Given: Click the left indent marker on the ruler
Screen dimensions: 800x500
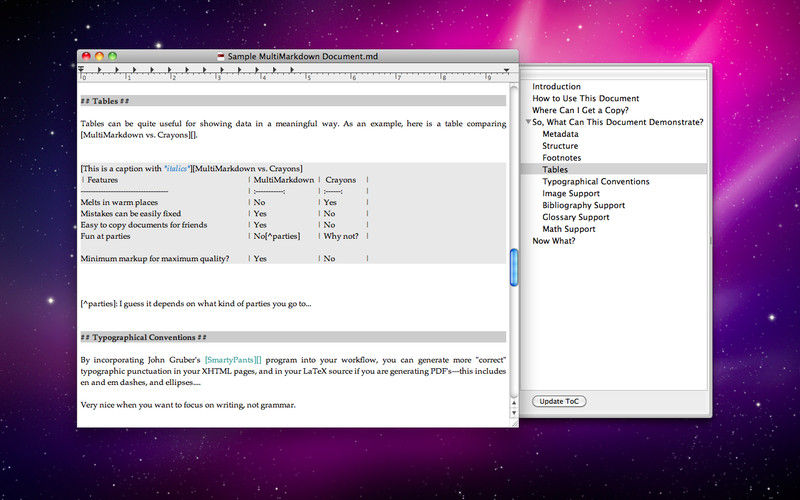Looking at the screenshot, I should 82,70.
